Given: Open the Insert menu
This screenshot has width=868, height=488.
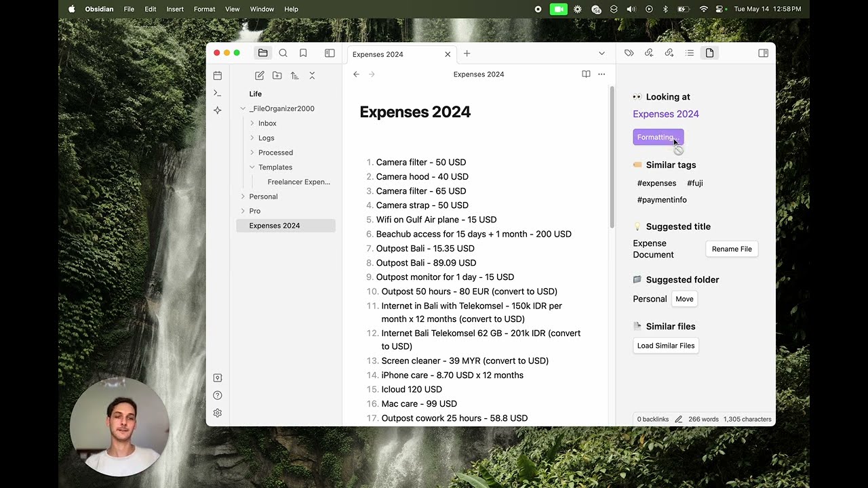Looking at the screenshot, I should point(175,9).
